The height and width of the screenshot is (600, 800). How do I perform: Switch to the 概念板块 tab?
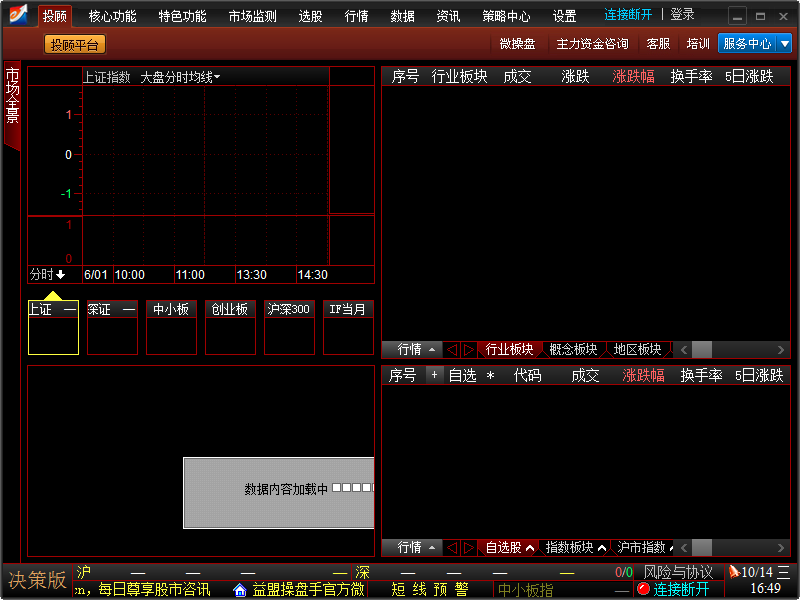tap(573, 350)
